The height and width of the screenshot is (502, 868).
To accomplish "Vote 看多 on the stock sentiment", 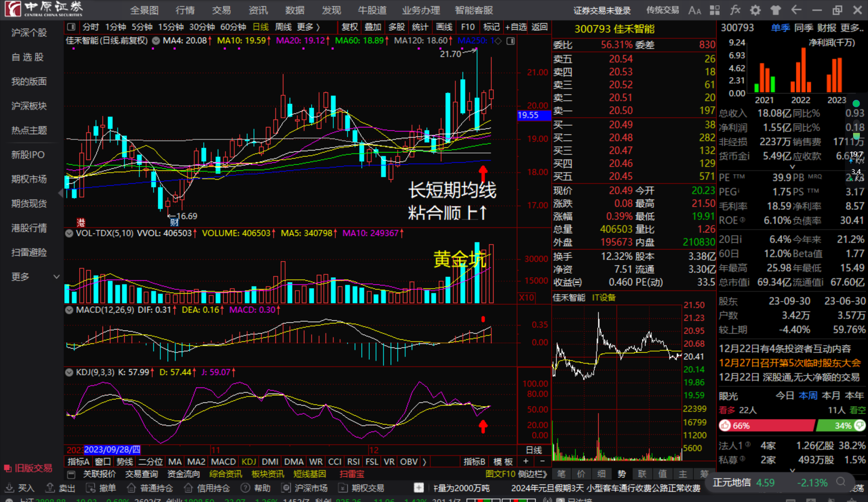I will coord(726,410).
